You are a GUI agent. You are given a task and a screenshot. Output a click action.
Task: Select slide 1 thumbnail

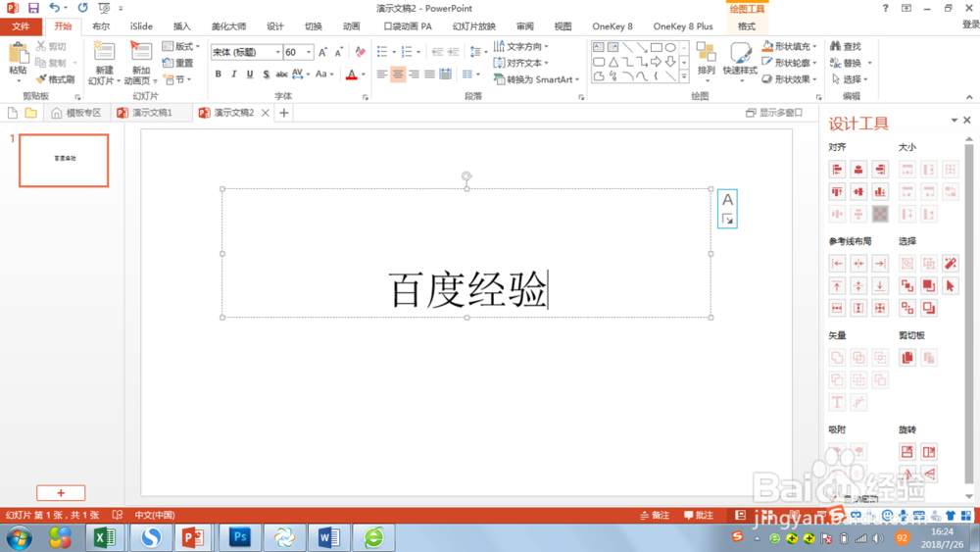pos(64,160)
